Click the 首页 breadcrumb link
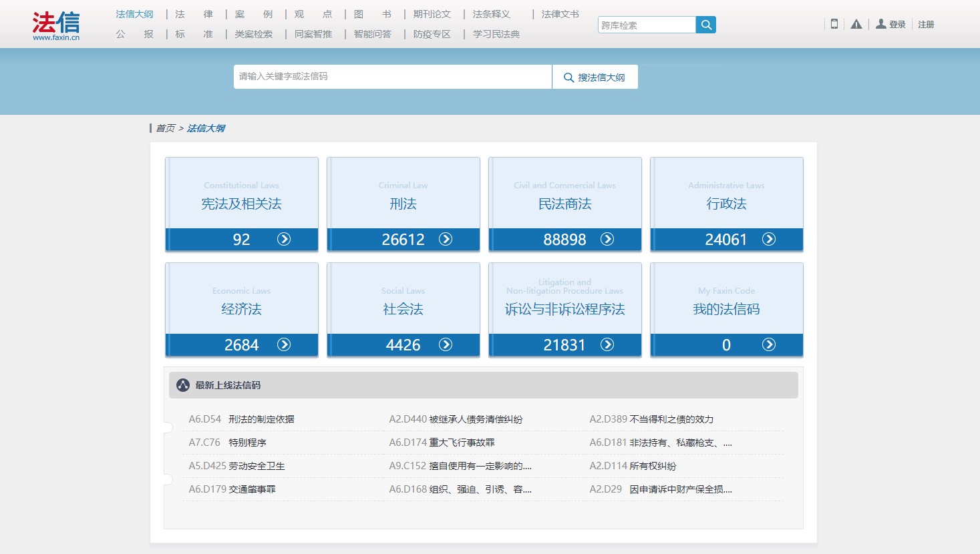 pyautogui.click(x=165, y=128)
